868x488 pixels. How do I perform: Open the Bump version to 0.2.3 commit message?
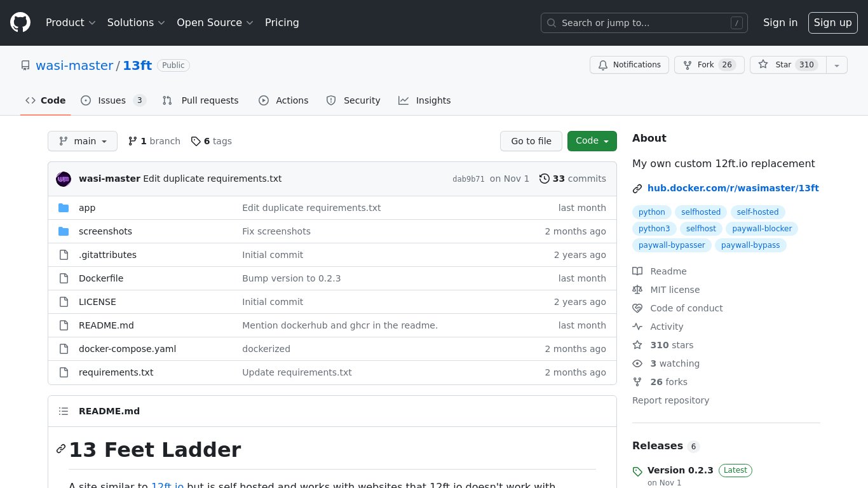point(292,278)
